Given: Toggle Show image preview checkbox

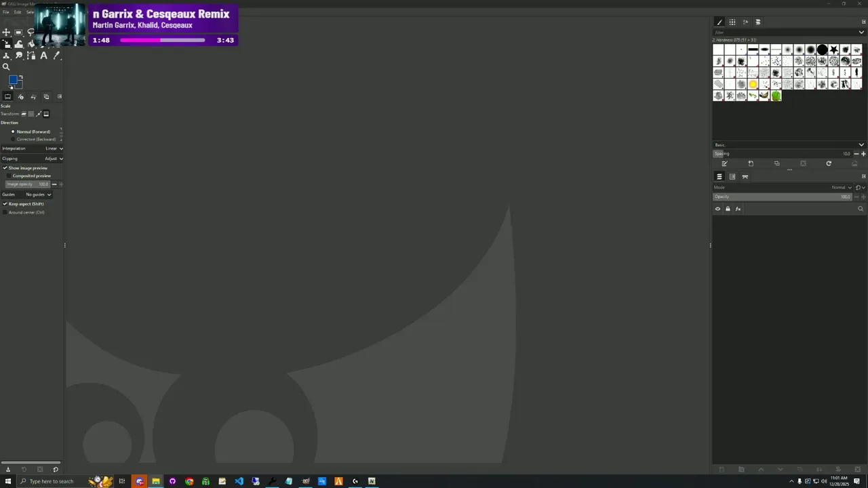Looking at the screenshot, I should click(x=25, y=168).
